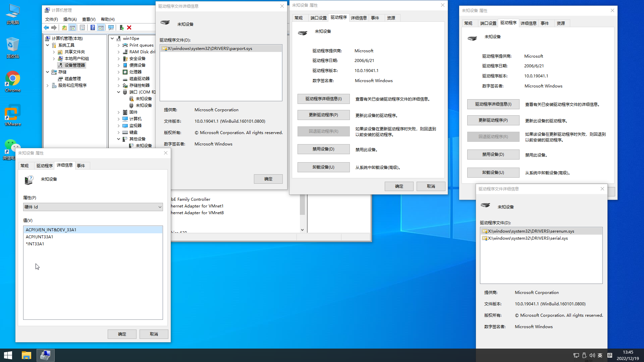The width and height of the screenshot is (644, 362).
Task: Click the Computer Management taskbar icon
Action: pos(45,355)
